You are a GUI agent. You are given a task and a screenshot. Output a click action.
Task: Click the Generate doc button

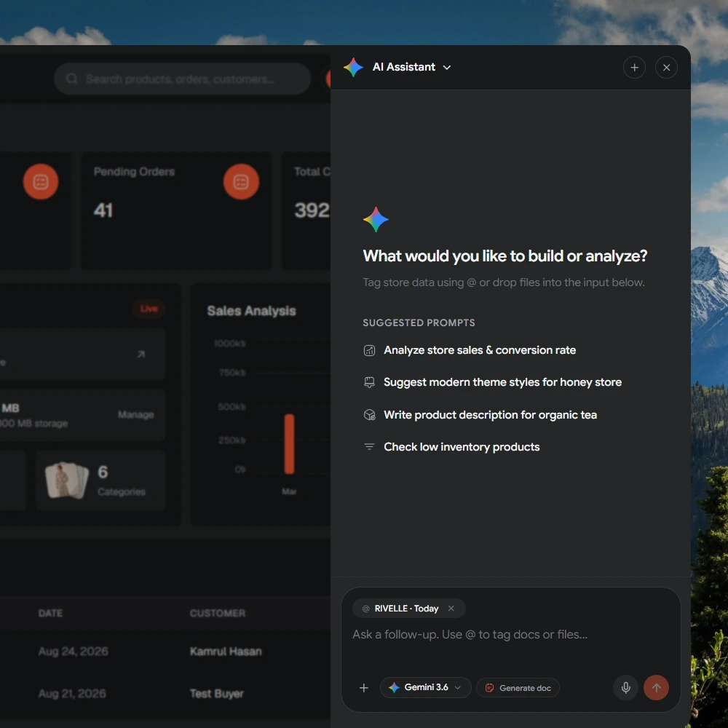pos(518,688)
